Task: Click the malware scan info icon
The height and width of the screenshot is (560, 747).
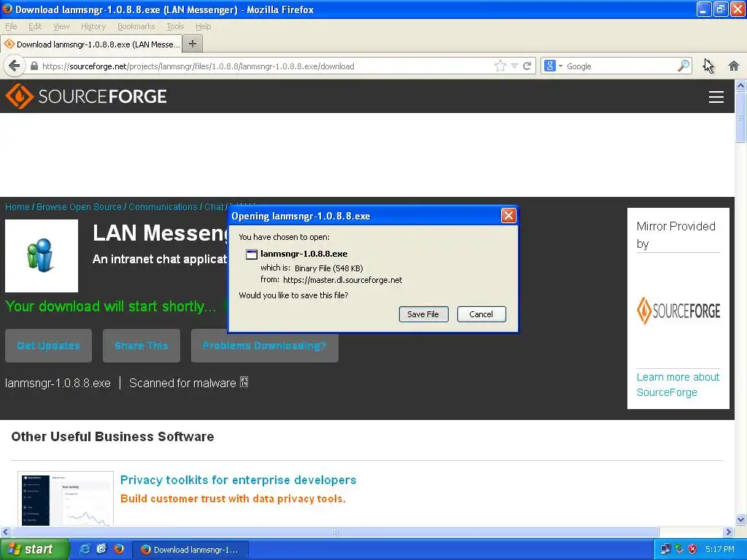Action: (244, 382)
